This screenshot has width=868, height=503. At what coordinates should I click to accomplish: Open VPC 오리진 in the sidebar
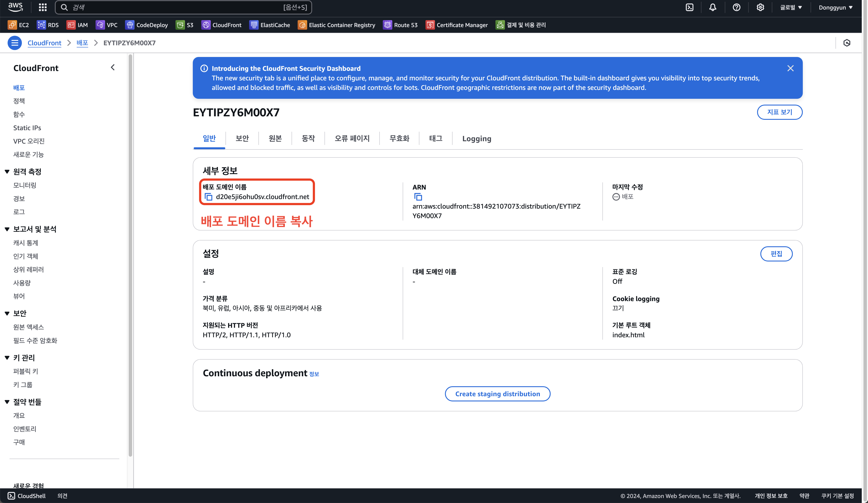pyautogui.click(x=29, y=141)
